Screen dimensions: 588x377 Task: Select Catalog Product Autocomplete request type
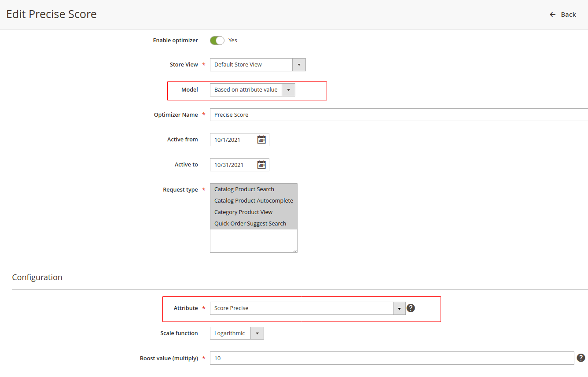click(x=254, y=200)
